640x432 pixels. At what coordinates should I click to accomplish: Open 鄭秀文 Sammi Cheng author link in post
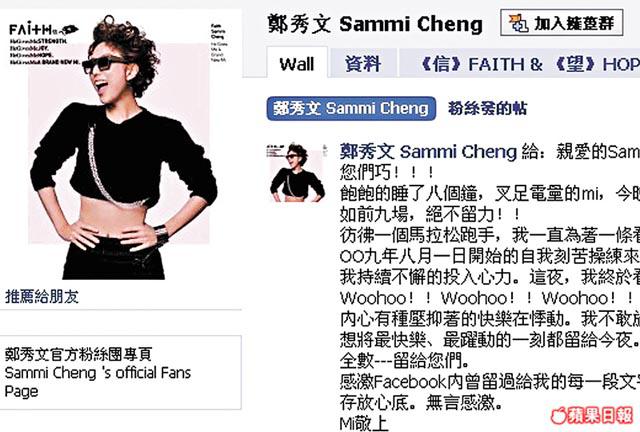click(428, 152)
